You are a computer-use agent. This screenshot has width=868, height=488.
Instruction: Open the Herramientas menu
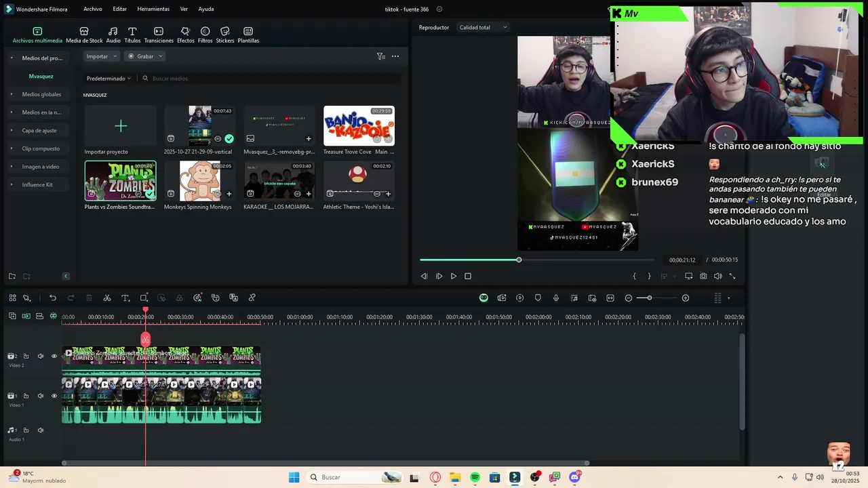tap(153, 9)
